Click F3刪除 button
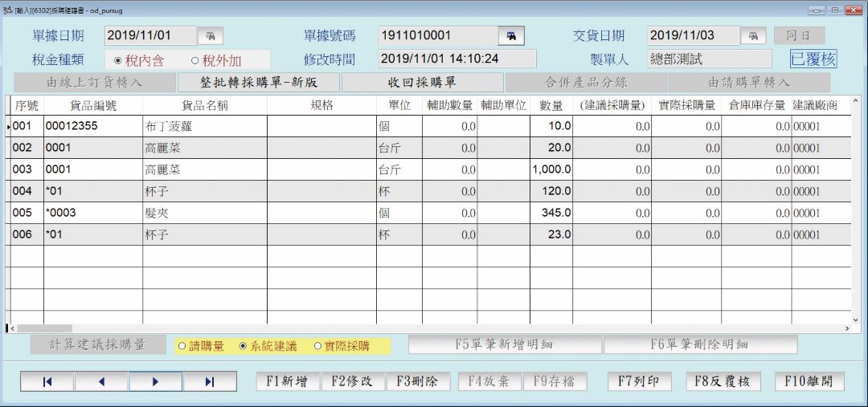The height and width of the screenshot is (407, 868). [x=418, y=381]
